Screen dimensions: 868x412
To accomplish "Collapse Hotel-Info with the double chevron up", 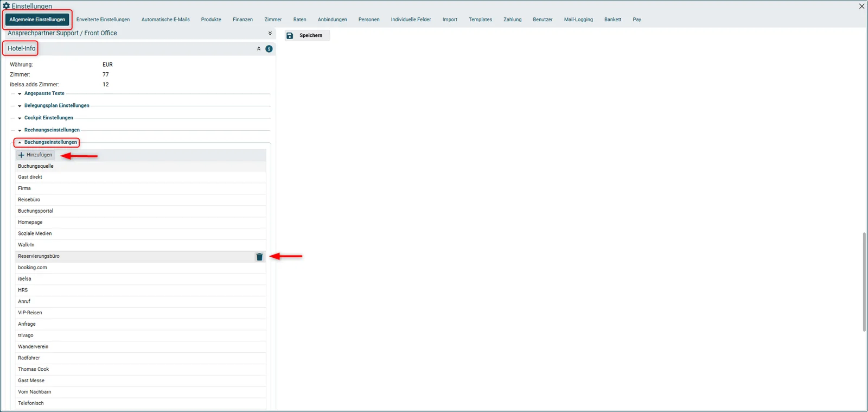I will [x=259, y=49].
